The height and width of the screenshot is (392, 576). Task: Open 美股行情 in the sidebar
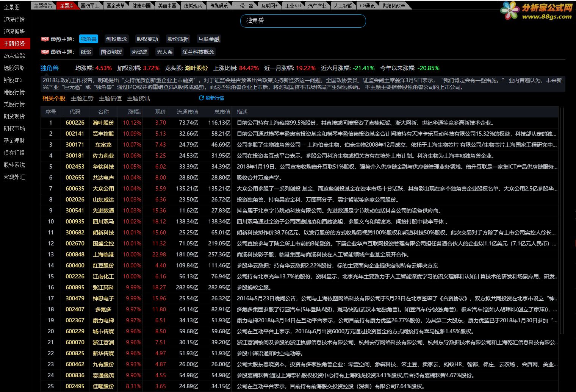(x=14, y=104)
